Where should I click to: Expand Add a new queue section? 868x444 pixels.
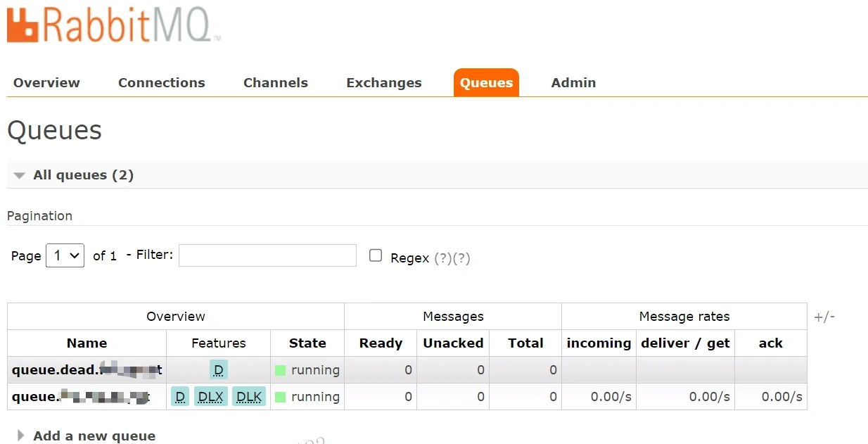click(x=94, y=436)
